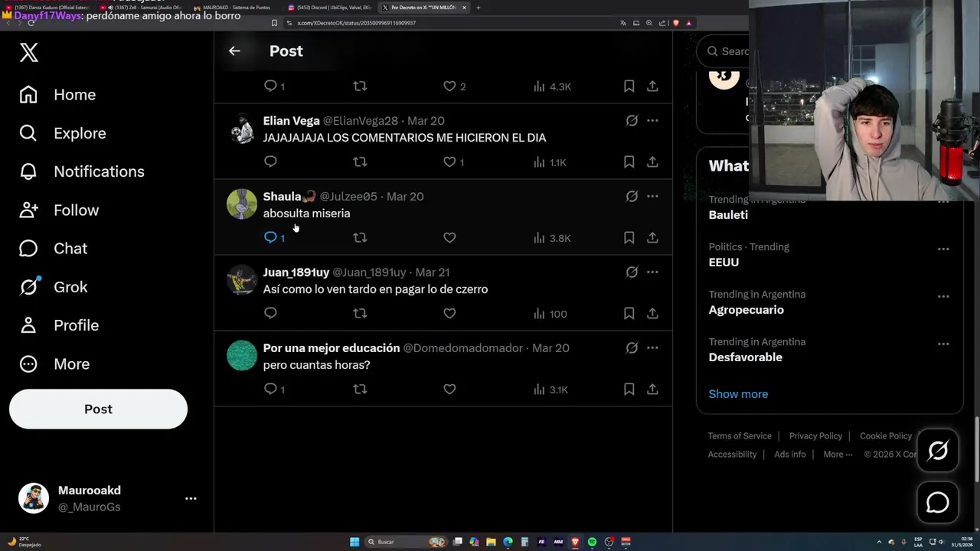The height and width of the screenshot is (551, 980).
Task: Open replies on Shaula's comment
Action: point(274,237)
